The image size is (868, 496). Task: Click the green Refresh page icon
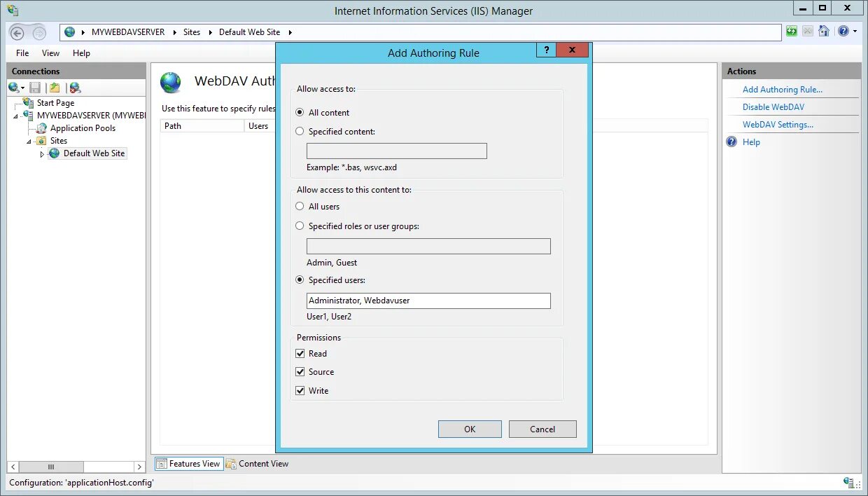coord(792,32)
